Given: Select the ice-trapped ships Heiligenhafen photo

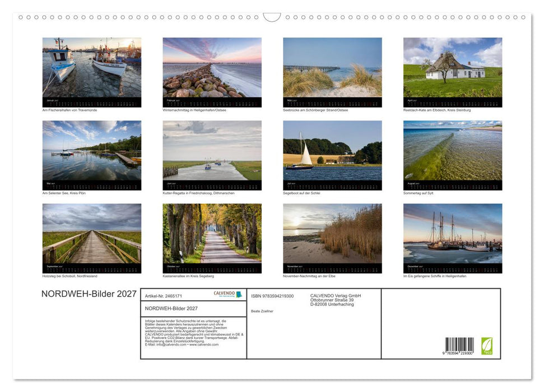Looking at the screenshot, I should coord(453,234).
